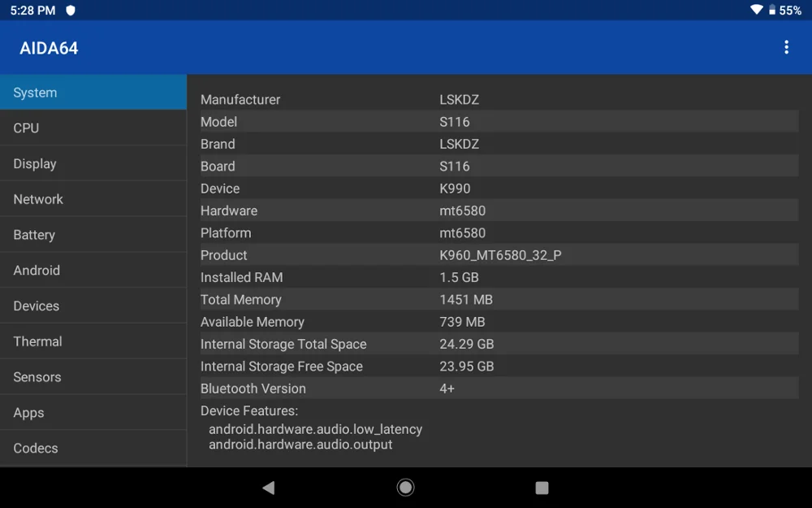Open the three-dot overflow menu
Image resolution: width=812 pixels, height=508 pixels.
pos(786,47)
